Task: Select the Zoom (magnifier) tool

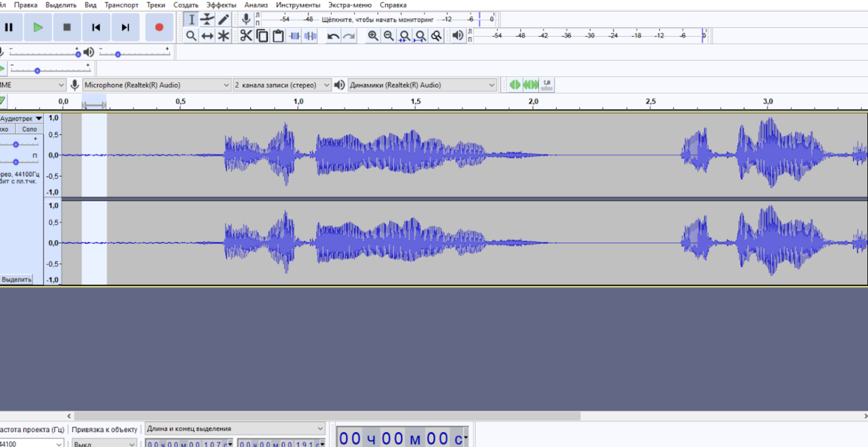Action: (191, 36)
